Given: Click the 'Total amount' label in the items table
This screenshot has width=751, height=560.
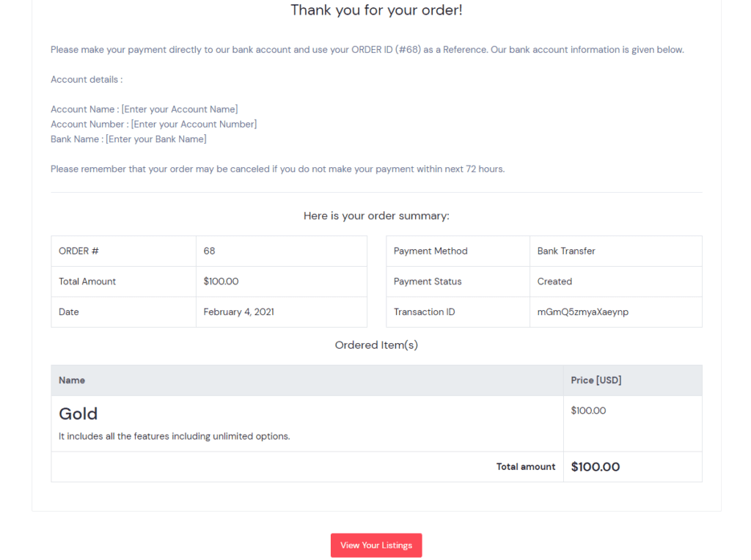Looking at the screenshot, I should [526, 467].
